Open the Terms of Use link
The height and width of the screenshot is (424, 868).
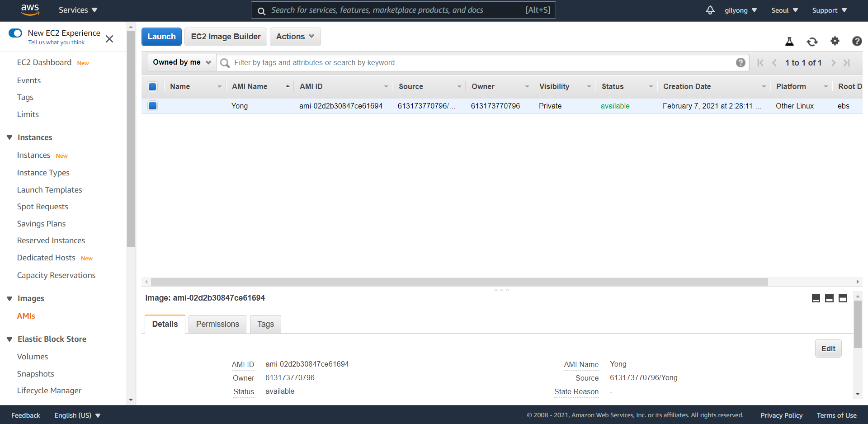[836, 415]
